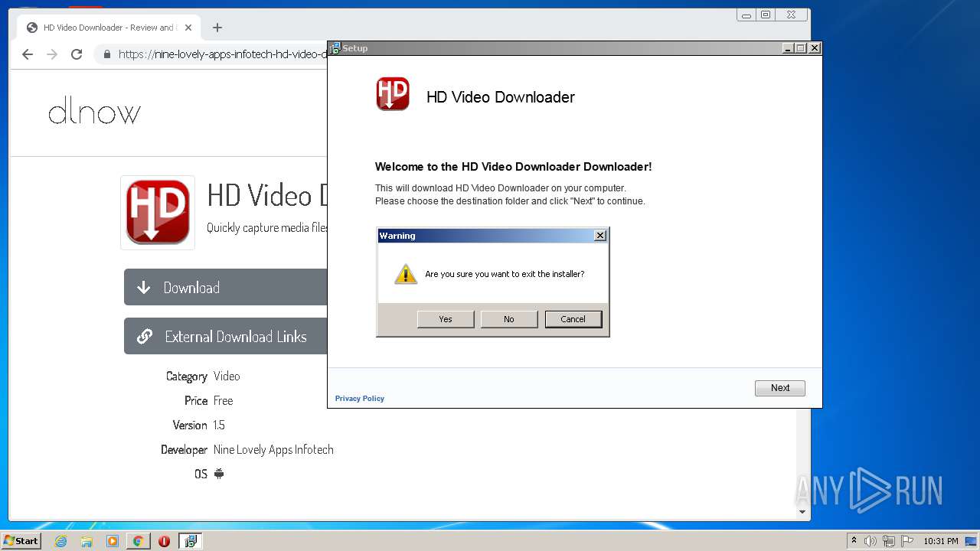
Task: Click the network tray icon
Action: [x=889, y=541]
